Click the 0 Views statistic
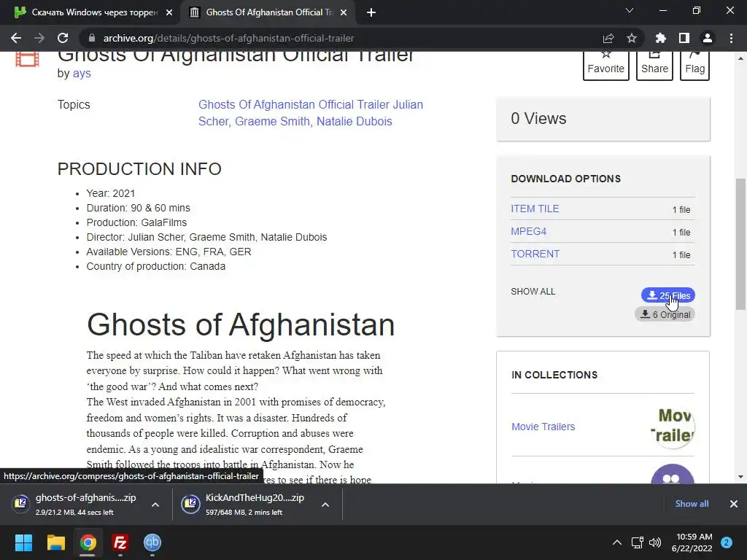The image size is (747, 560). point(538,119)
